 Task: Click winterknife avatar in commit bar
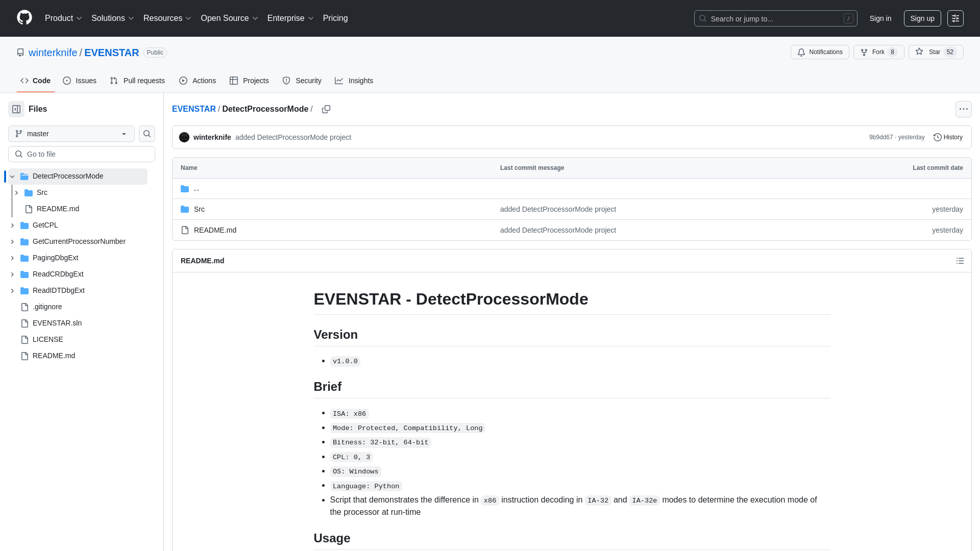point(184,137)
